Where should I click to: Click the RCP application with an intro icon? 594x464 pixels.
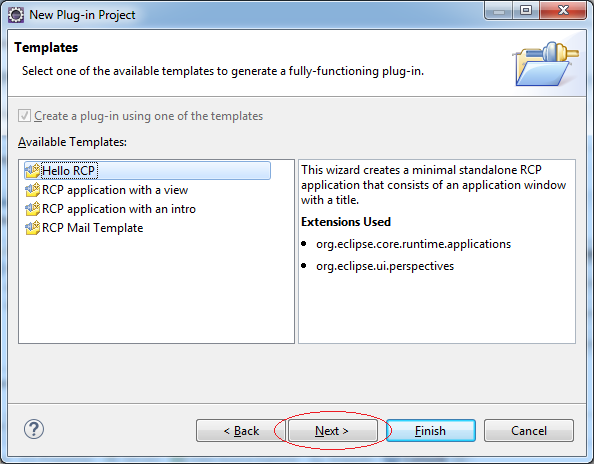pyautogui.click(x=33, y=208)
